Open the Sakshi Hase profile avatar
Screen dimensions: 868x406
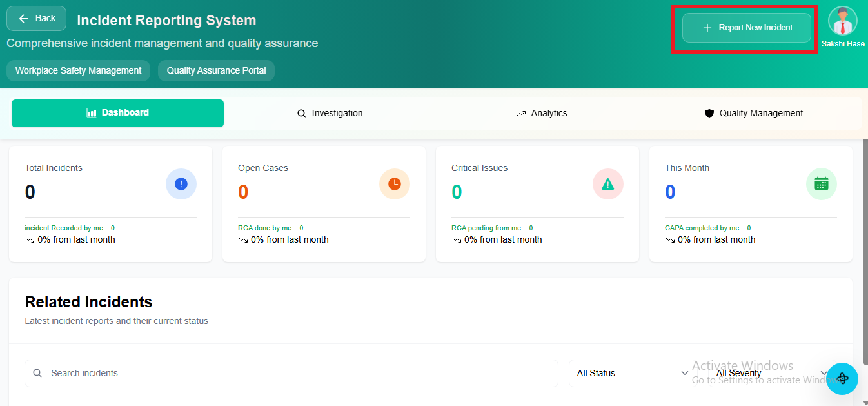(842, 21)
